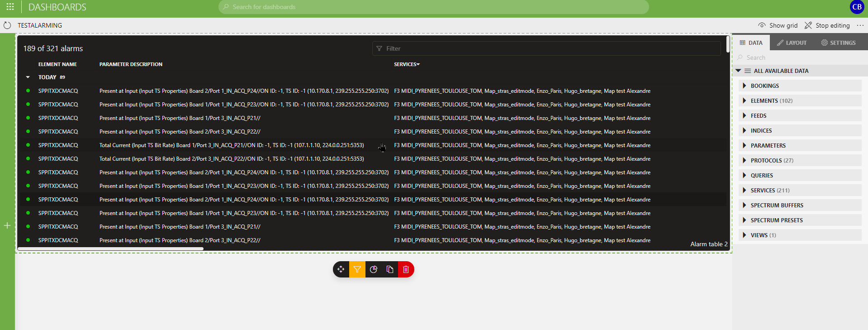The width and height of the screenshot is (868, 330).
Task: Click the '189 of 321 alarms' counter
Action: coord(53,48)
